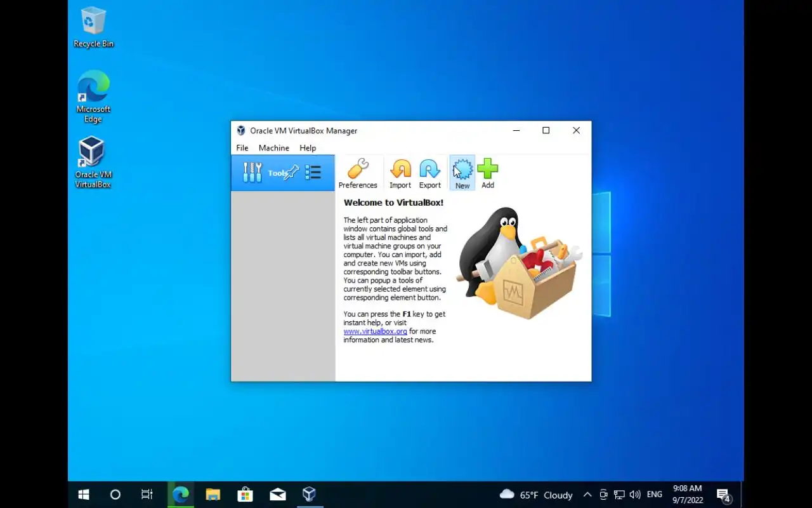
Task: Switch the ENG input language indicator
Action: click(655, 495)
